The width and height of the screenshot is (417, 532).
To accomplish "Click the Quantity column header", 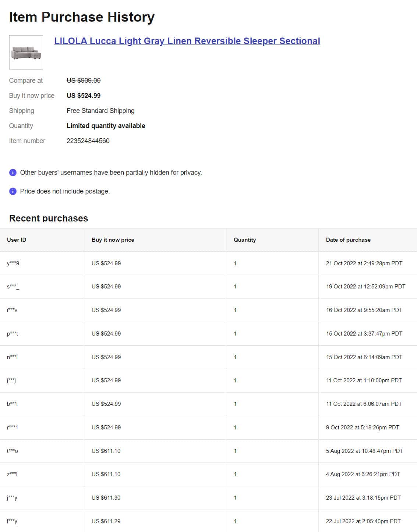I will click(x=245, y=240).
